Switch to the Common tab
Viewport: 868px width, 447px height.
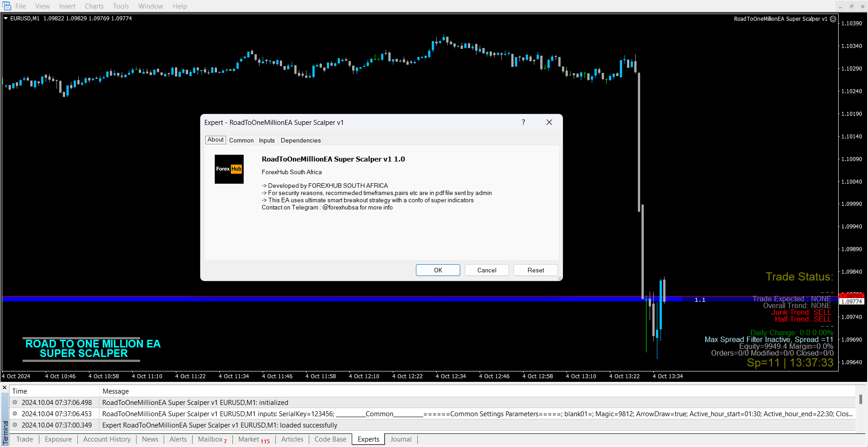241,141
